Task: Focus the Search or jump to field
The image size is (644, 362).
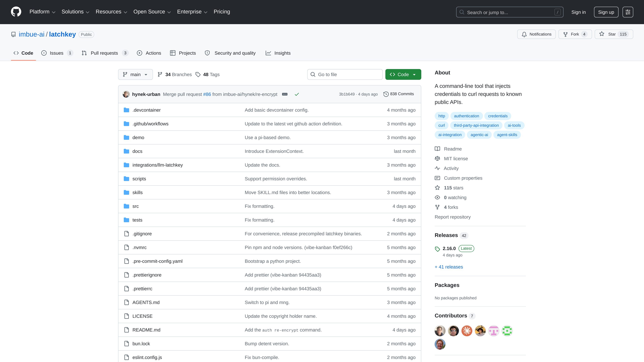Action: click(x=509, y=12)
